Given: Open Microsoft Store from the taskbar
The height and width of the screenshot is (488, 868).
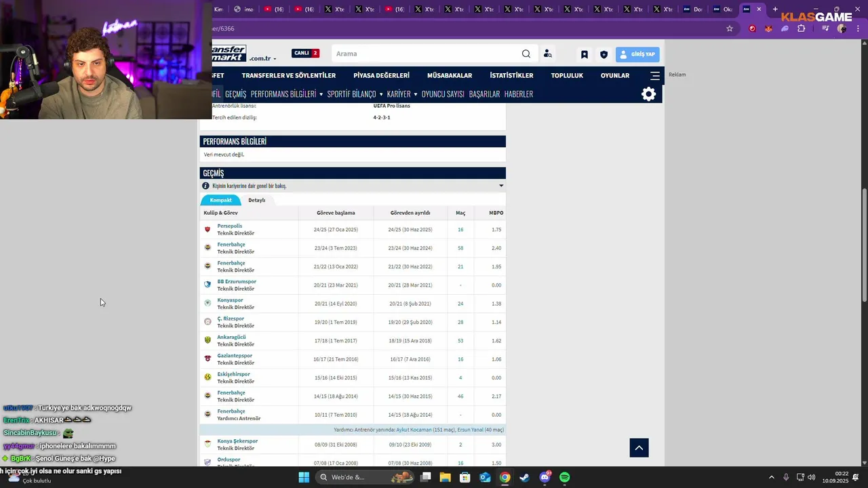Looking at the screenshot, I should (x=465, y=477).
